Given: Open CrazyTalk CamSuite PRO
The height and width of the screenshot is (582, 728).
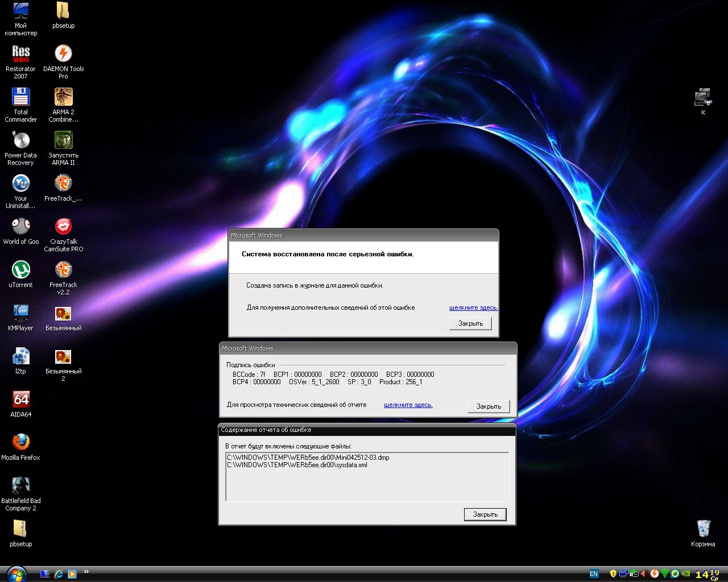Looking at the screenshot, I should [63, 235].
